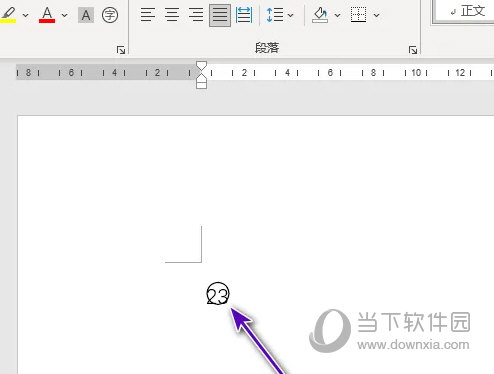Click the line and paragraph spacing icon
The height and width of the screenshot is (374, 494).
(x=275, y=15)
